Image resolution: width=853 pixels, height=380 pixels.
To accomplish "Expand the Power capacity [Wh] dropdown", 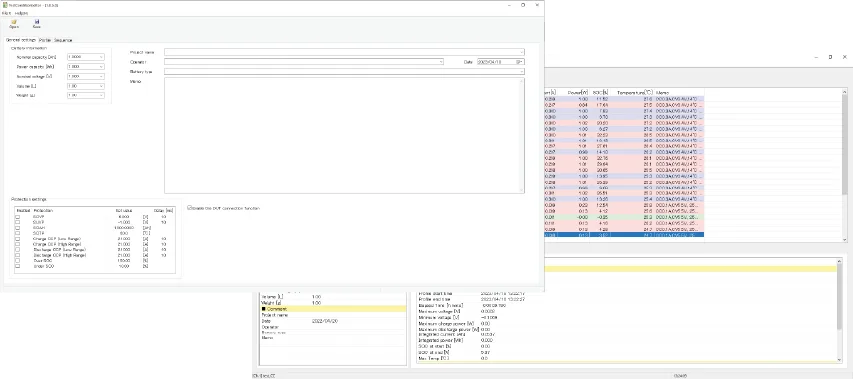I will [x=101, y=66].
